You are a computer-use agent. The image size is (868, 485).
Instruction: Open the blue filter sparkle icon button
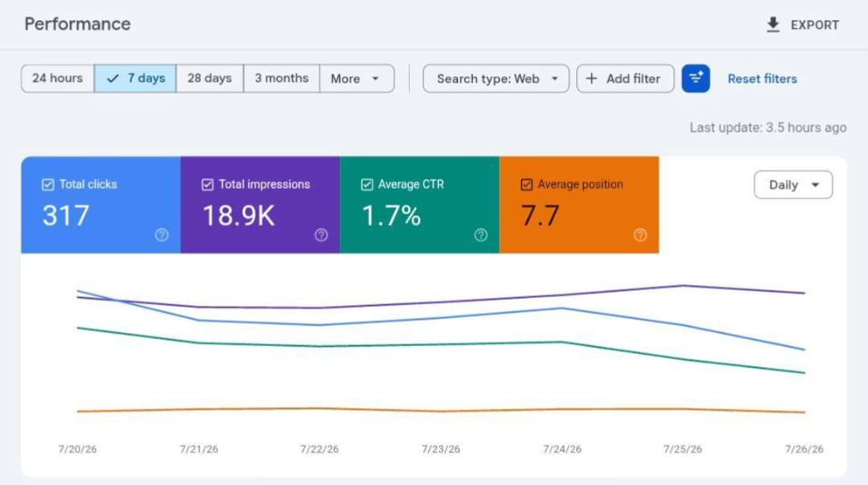click(695, 78)
